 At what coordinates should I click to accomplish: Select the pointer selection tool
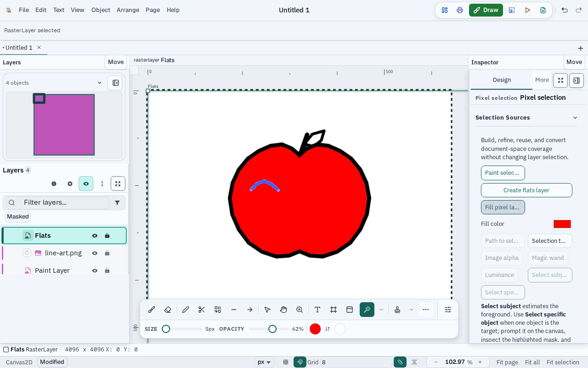[267, 310]
